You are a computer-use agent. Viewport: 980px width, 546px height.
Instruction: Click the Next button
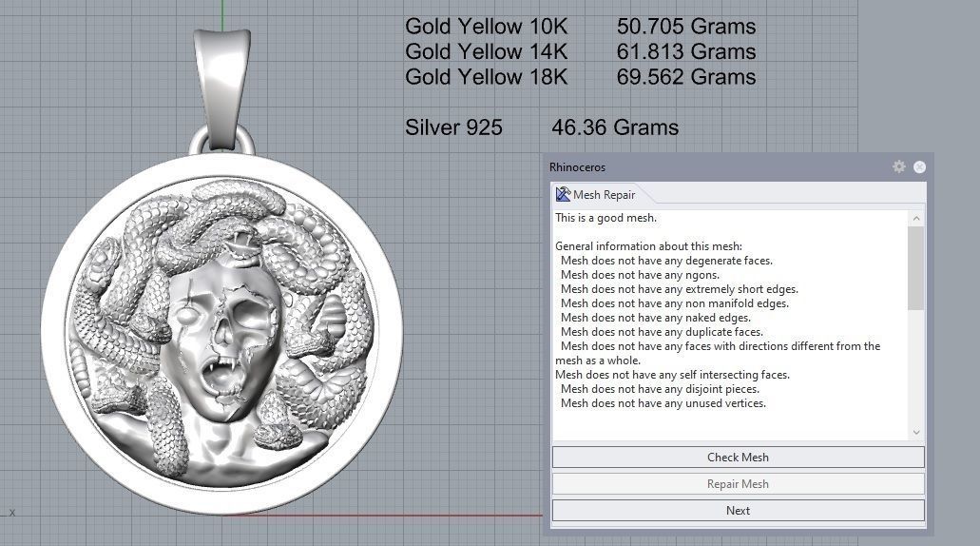point(739,511)
